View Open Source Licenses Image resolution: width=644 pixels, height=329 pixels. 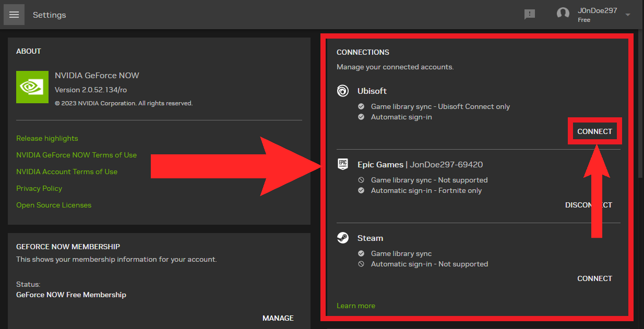(54, 205)
